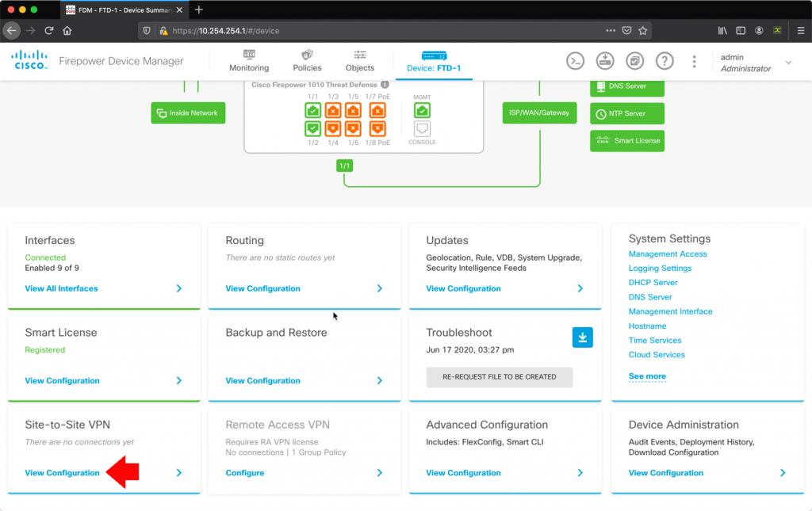Click See more under System Settings
The width and height of the screenshot is (812, 511).
[x=647, y=376]
